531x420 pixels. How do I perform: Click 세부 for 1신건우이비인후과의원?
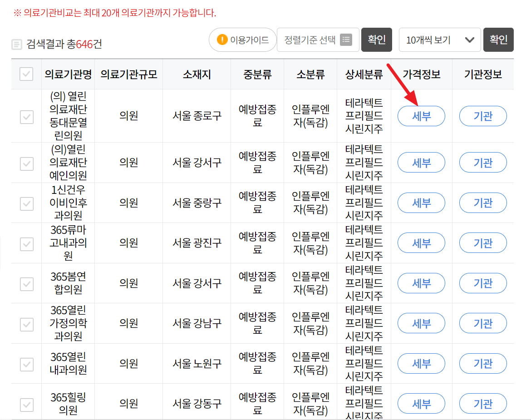click(x=421, y=203)
